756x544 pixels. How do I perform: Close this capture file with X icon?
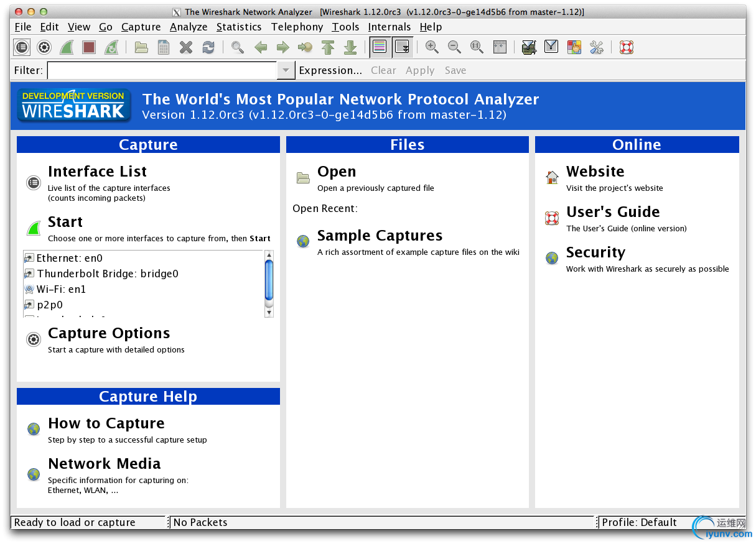pyautogui.click(x=185, y=47)
